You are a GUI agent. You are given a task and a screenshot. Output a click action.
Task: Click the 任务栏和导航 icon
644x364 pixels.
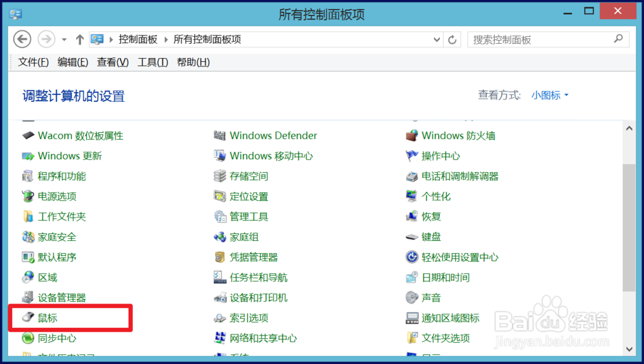[x=220, y=277]
